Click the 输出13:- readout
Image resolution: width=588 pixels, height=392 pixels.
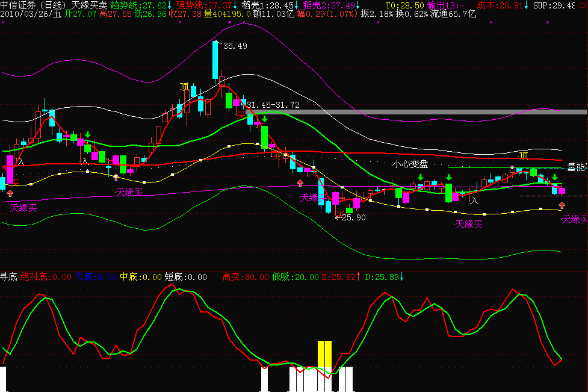click(x=445, y=5)
